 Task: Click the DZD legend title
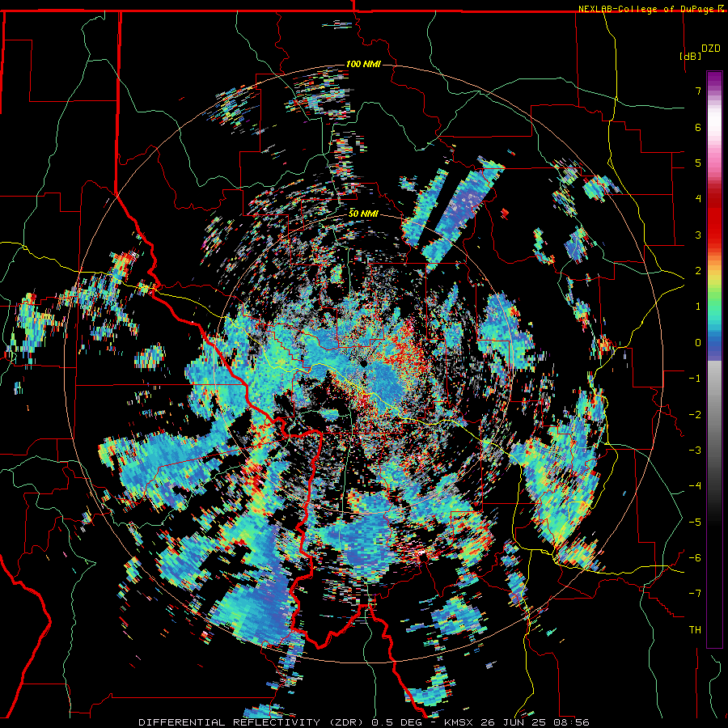[x=711, y=49]
